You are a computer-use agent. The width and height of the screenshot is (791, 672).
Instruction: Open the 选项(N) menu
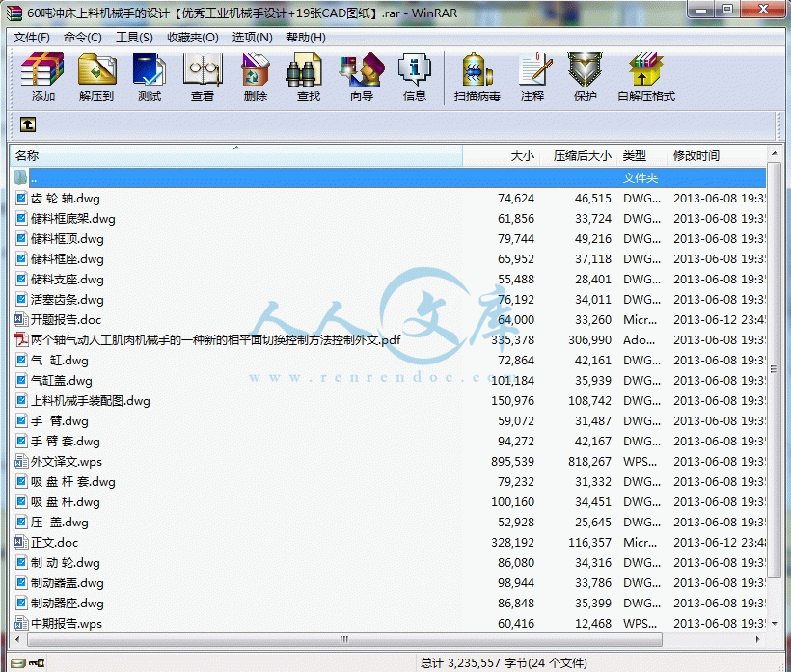pos(252,38)
